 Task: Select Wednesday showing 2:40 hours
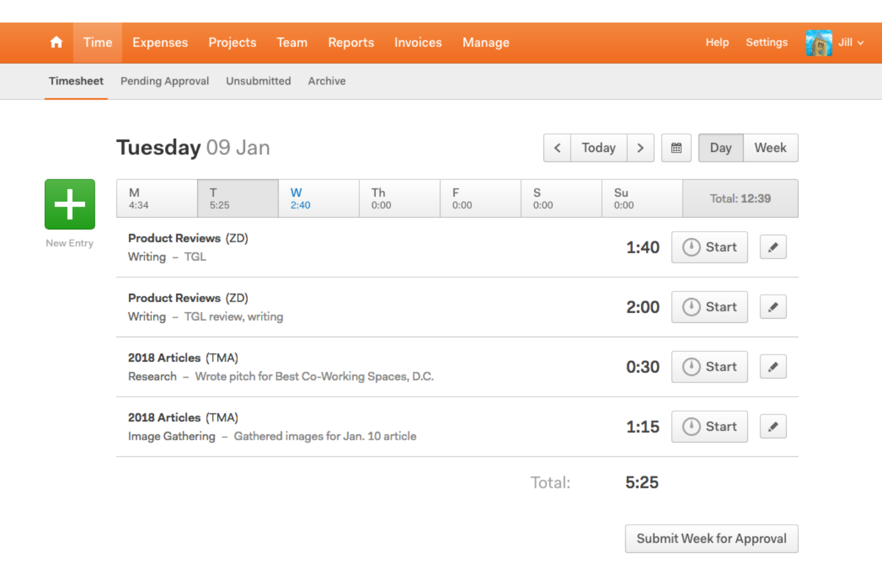318,198
